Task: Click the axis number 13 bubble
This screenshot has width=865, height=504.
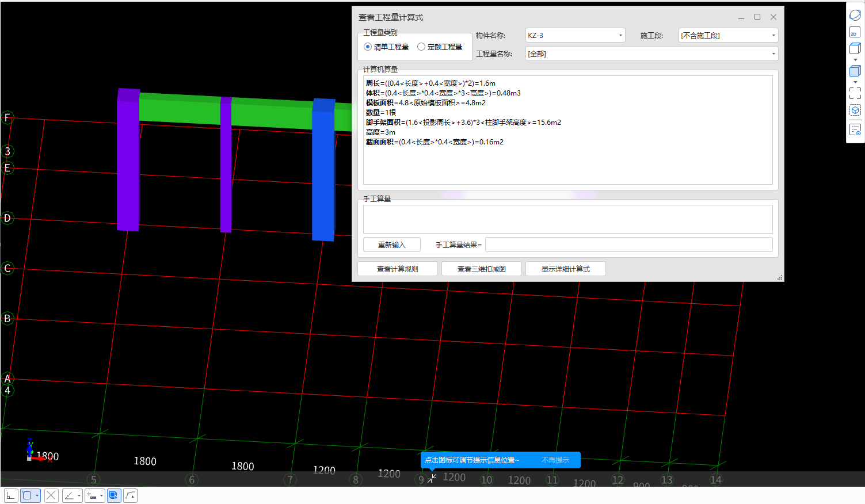Action: [x=666, y=479]
